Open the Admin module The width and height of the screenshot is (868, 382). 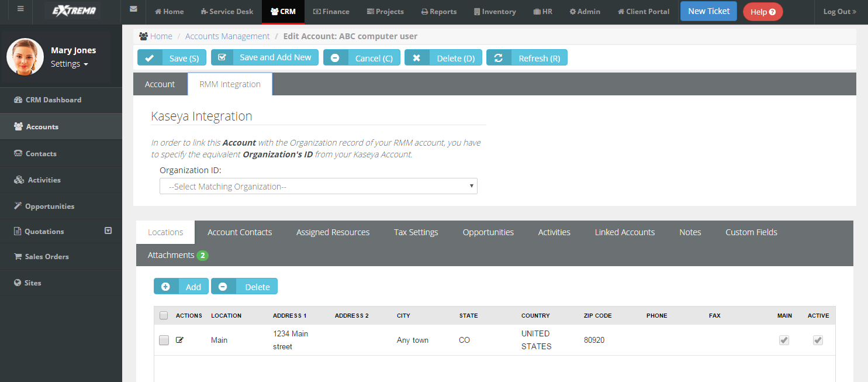point(585,12)
